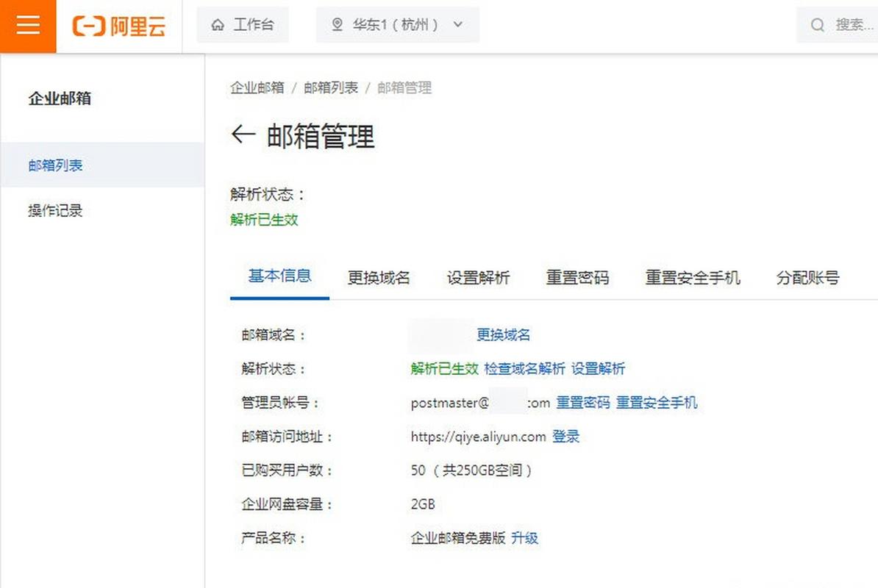The height and width of the screenshot is (588, 878).
Task: Switch to the 基本信息 tab
Action: (x=279, y=276)
